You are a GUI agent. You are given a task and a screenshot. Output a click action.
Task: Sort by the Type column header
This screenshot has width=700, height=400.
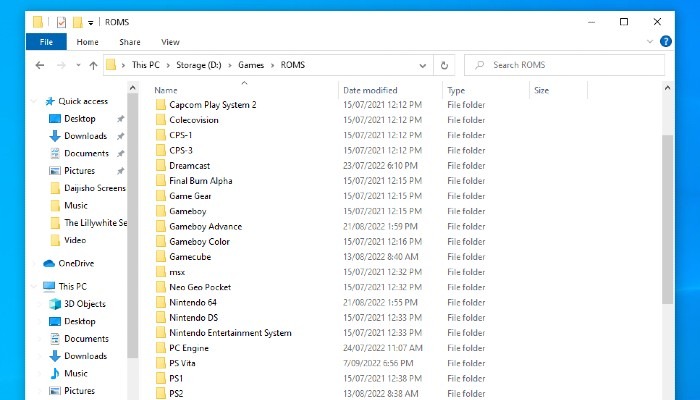tap(456, 91)
